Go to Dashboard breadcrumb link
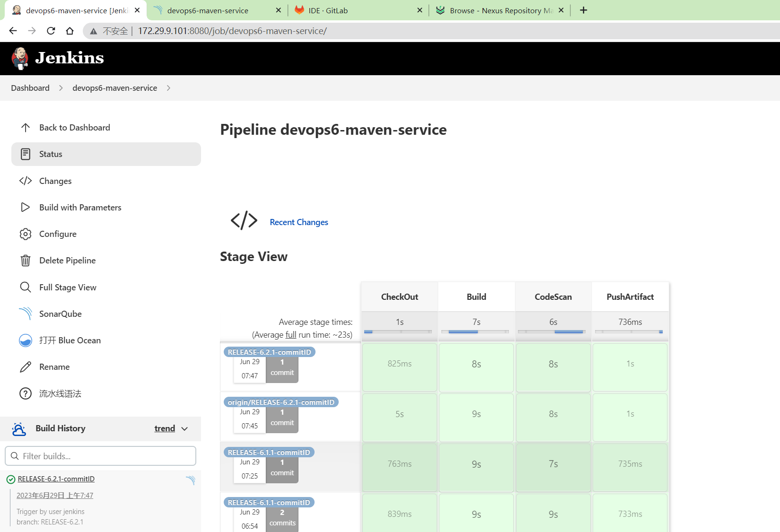780x532 pixels. click(30, 88)
